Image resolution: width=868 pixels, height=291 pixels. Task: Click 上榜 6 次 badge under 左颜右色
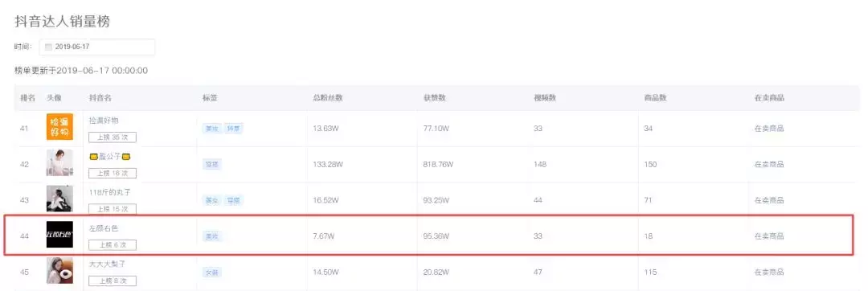pyautogui.click(x=113, y=244)
